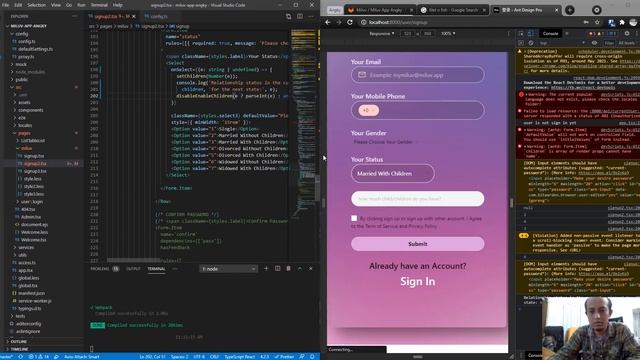This screenshot has width=640, height=360.
Task: Click the feedback icon in status bar
Action: click(302, 356)
